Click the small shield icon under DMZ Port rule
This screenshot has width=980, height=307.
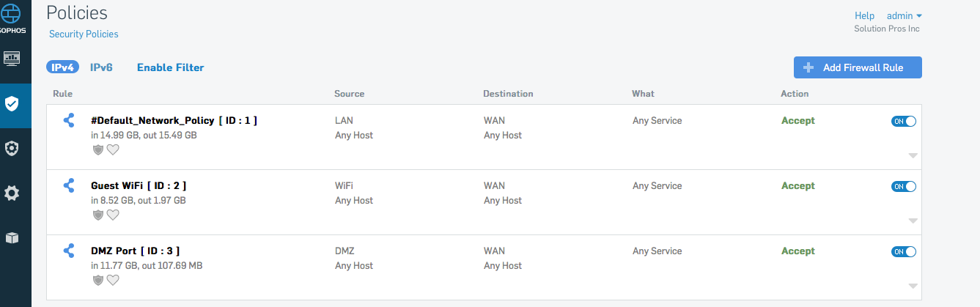98,280
